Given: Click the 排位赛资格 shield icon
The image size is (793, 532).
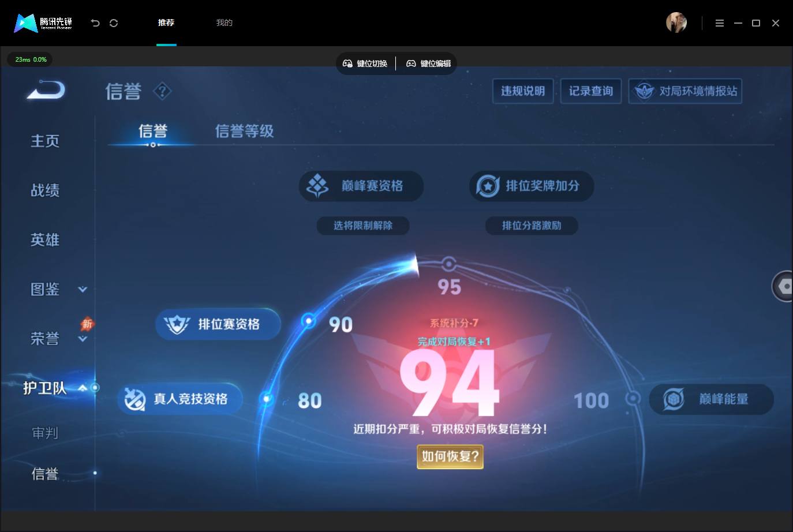Looking at the screenshot, I should point(177,324).
